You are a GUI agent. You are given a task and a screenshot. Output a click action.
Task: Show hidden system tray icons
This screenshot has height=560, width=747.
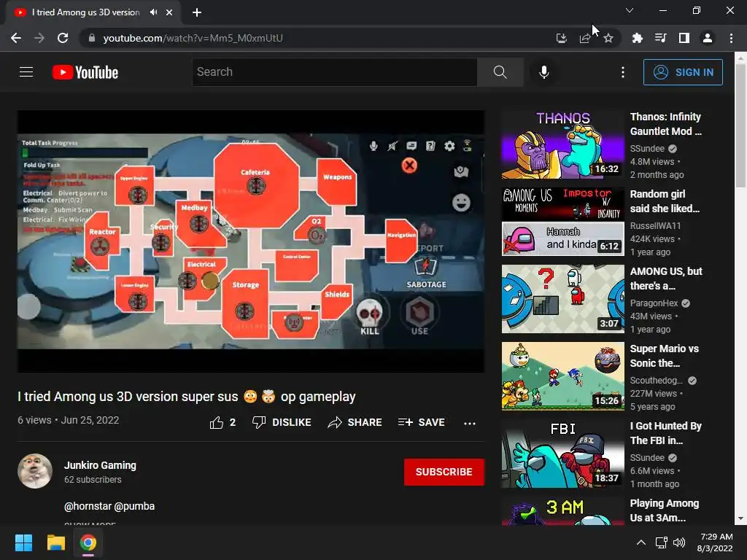point(641,542)
